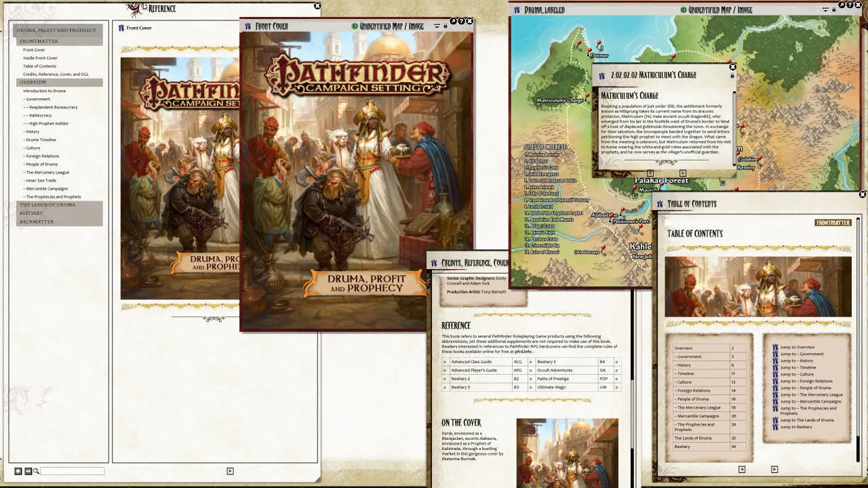Viewport: 868px width, 488px height.
Task: Go to next page in Reference window
Action: (x=230, y=471)
